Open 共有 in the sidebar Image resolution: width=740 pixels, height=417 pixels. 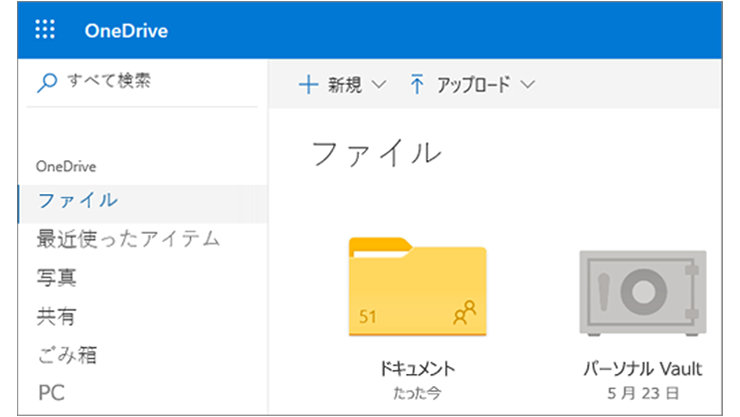point(56,316)
